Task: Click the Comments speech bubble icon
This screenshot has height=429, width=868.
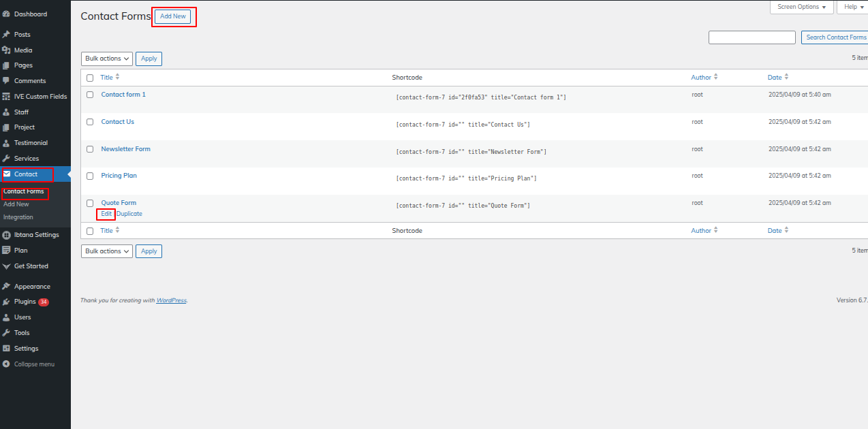Action: pyautogui.click(x=6, y=81)
